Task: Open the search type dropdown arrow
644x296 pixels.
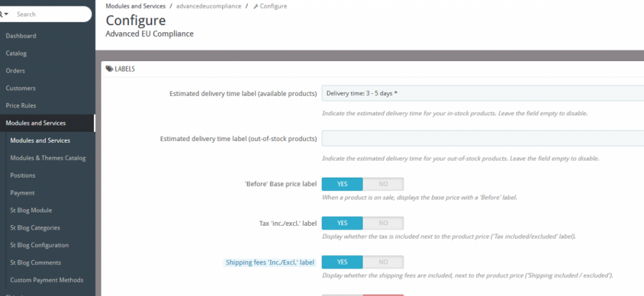Action: pyautogui.click(x=6, y=14)
